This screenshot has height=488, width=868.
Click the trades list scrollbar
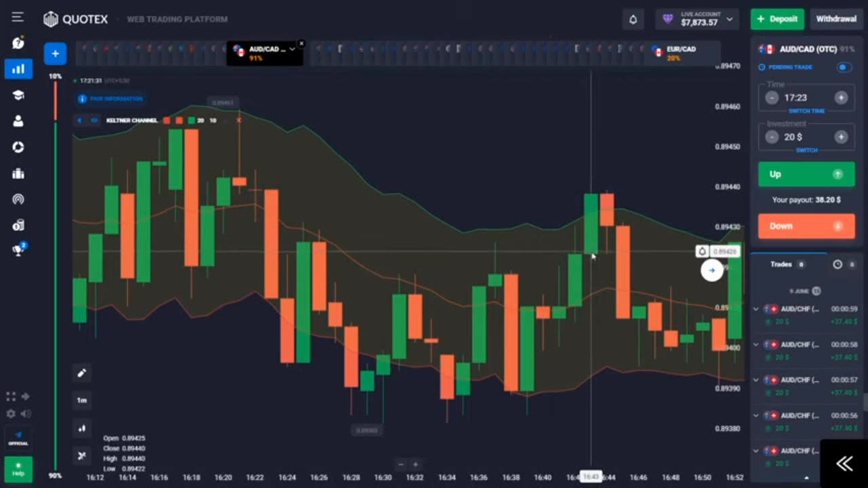[x=865, y=401]
